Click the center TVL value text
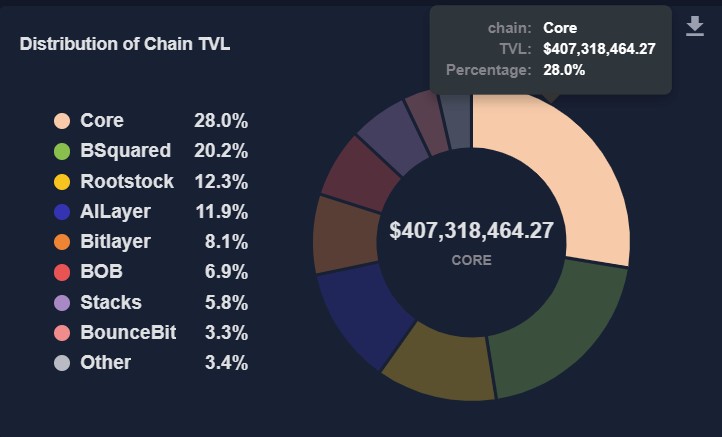The height and width of the screenshot is (437, 722). pyautogui.click(x=471, y=230)
